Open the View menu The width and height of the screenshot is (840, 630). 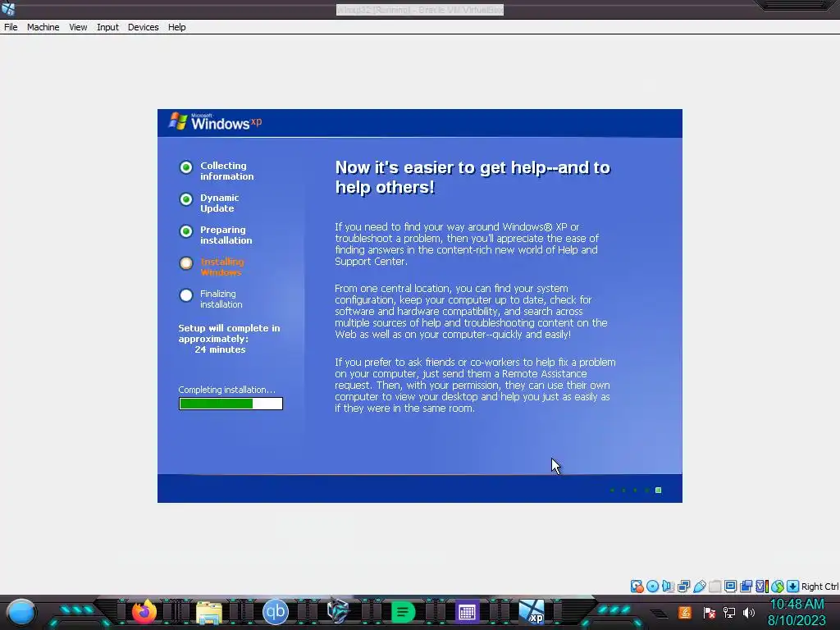coord(78,27)
